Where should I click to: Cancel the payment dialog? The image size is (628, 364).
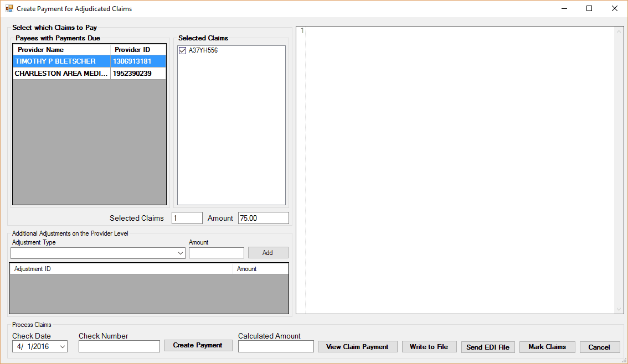coord(599,347)
